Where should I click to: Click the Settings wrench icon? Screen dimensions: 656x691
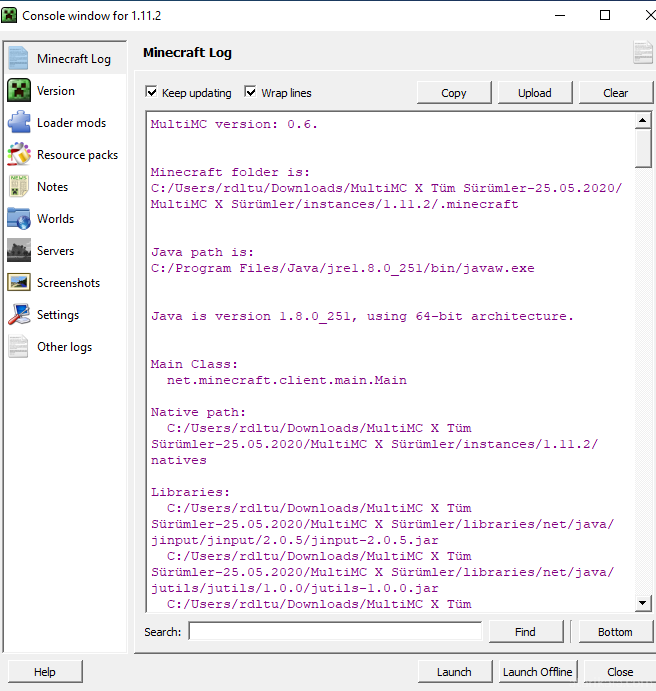19,315
